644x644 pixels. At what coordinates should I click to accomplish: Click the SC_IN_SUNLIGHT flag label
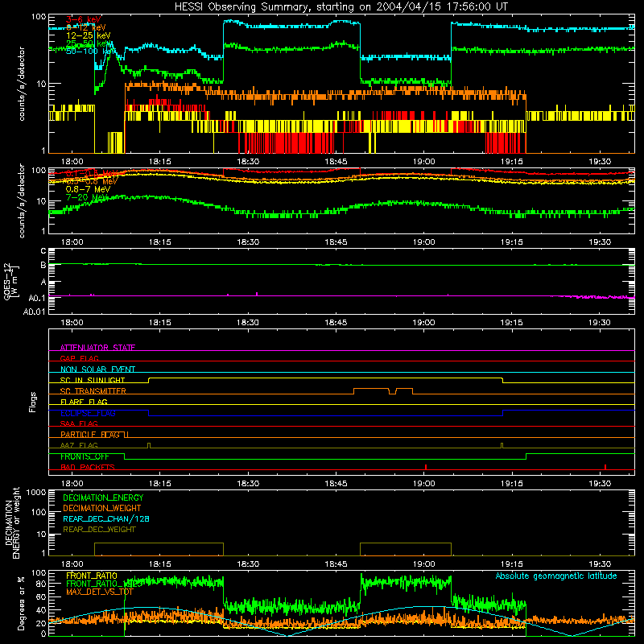click(93, 380)
